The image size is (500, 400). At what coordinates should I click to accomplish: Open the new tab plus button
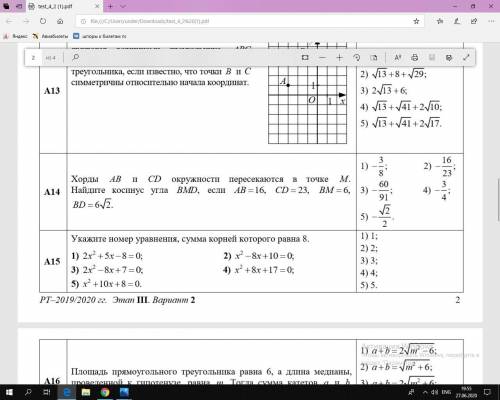[x=110, y=6]
